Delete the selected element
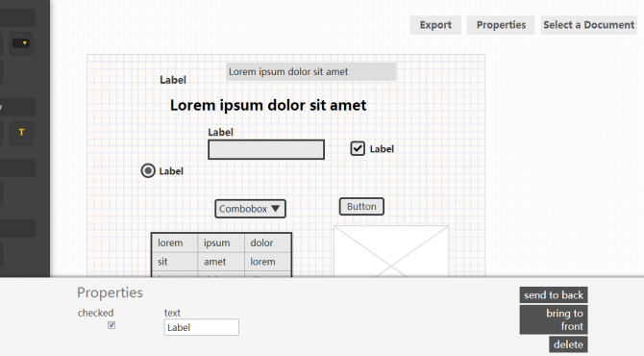The image size is (644, 356). click(x=568, y=344)
